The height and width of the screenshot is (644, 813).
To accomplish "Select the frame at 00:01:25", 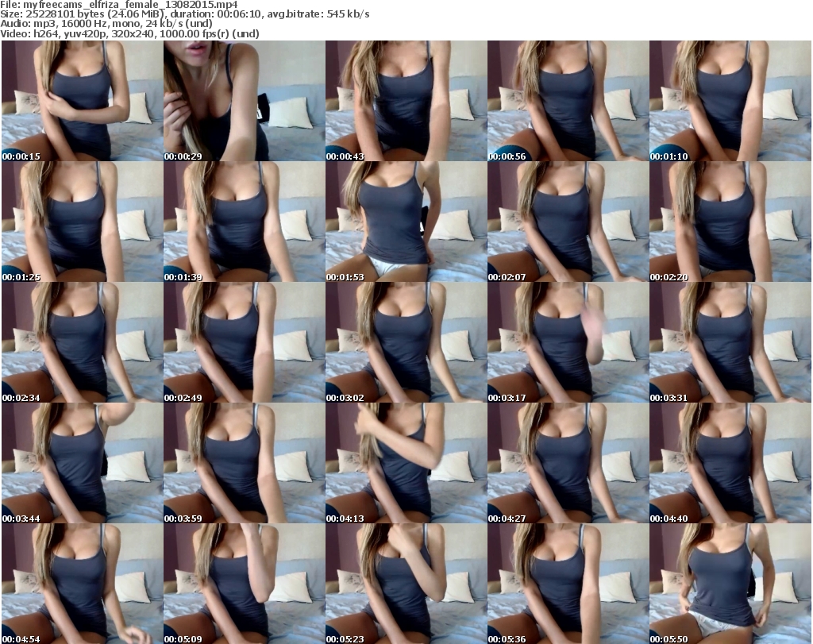I will [83, 222].
